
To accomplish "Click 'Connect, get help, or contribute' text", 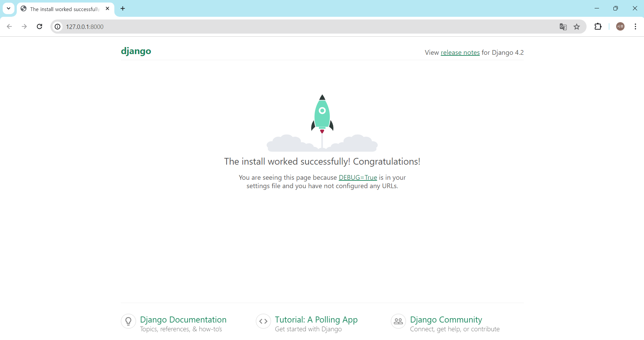I will click(x=455, y=329).
